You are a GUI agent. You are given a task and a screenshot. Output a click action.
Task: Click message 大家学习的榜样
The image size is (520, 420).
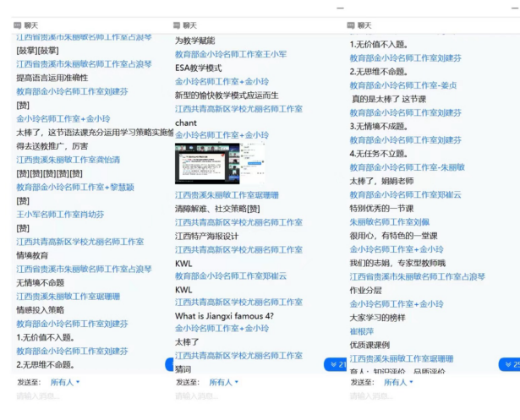[x=377, y=318]
